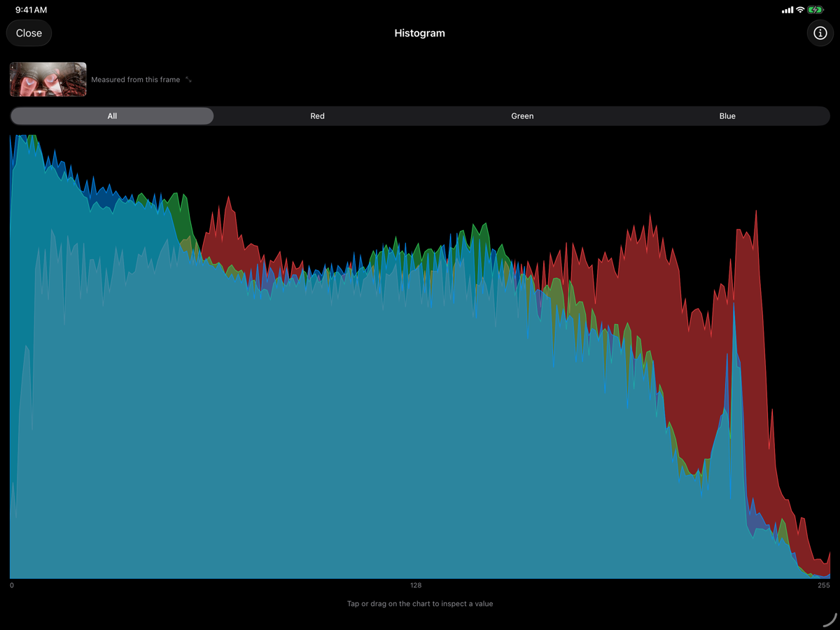The image size is (840, 630).
Task: Switch to the Blue channel tab
Action: pos(727,116)
